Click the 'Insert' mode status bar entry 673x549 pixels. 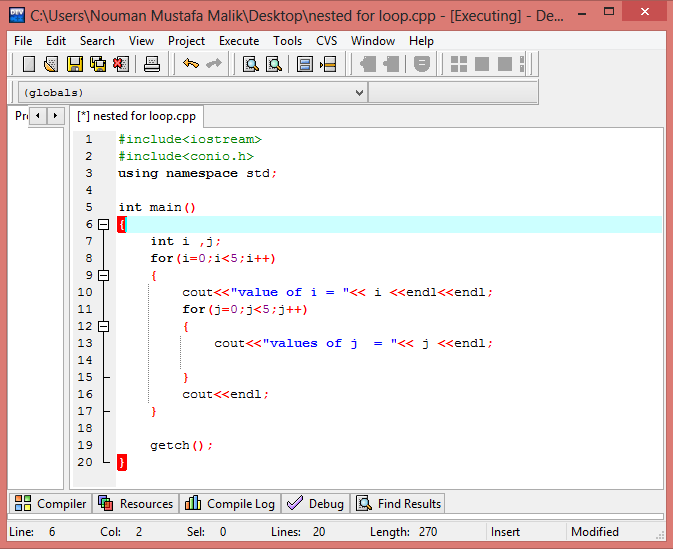pyautogui.click(x=505, y=532)
